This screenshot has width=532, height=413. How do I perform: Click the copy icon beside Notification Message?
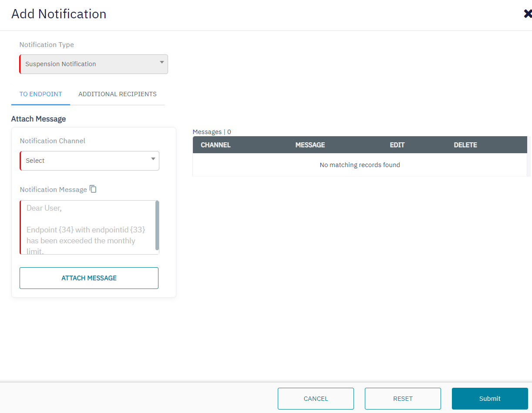(93, 189)
